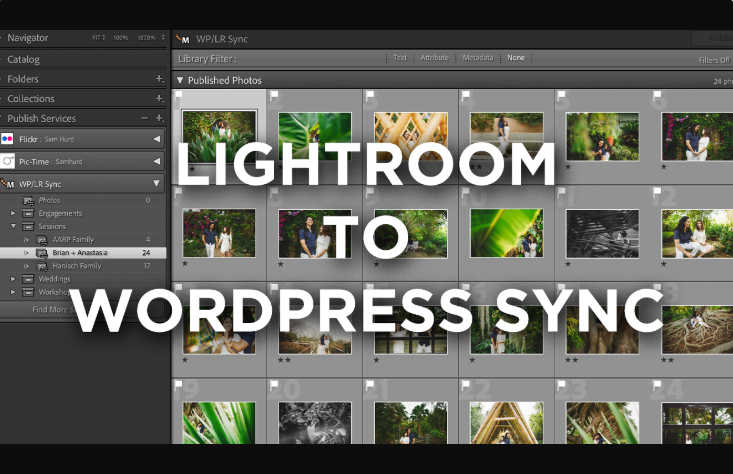Select the black-and-white thumbnail in cell 20
The width and height of the screenshot is (733, 474).
point(315,423)
